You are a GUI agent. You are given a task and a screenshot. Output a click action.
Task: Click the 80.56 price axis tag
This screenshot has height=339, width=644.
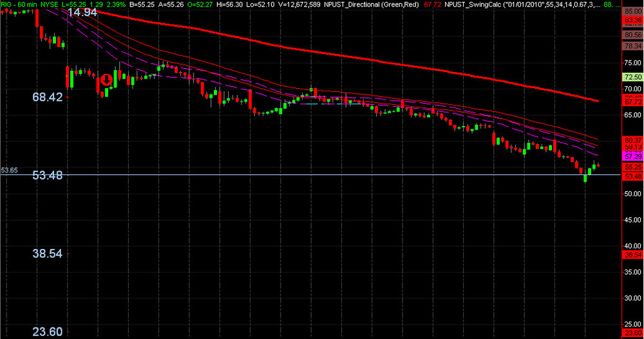[633, 35]
